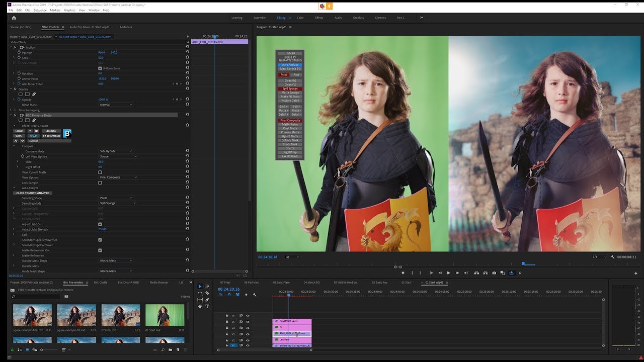The width and height of the screenshot is (644, 362).
Task: Select the 01 Start.mxf thumbnail
Action: 165,315
